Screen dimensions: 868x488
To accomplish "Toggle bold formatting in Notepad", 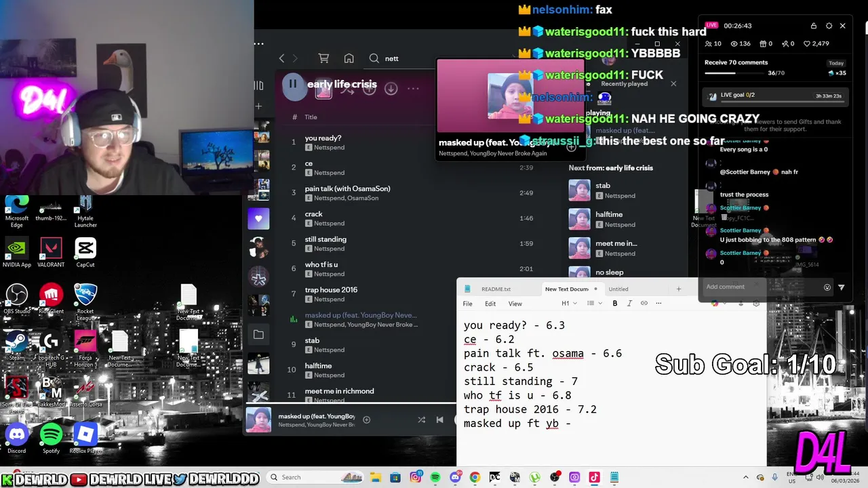I will click(615, 304).
